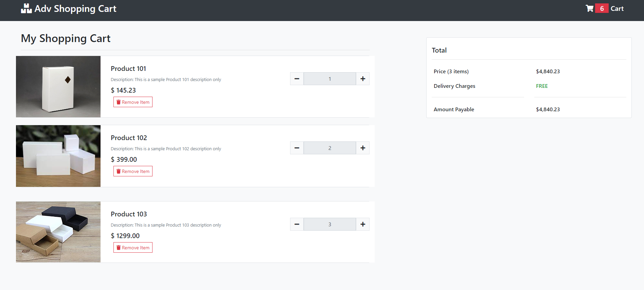This screenshot has height=290, width=644.
Task: Click the Product 102 thumbnail image
Action: 58,156
